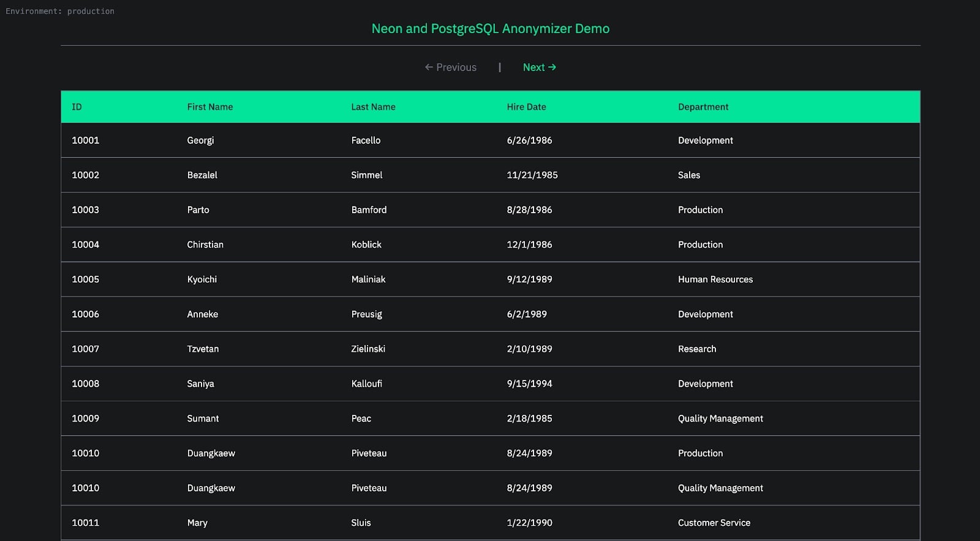This screenshot has width=980, height=541.
Task: Click the Environment: production label
Action: point(60,11)
